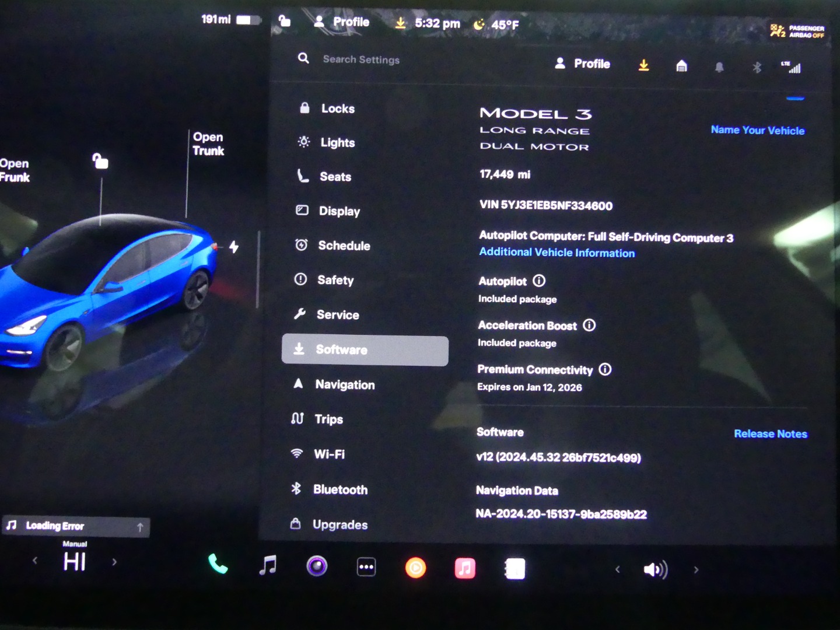The width and height of the screenshot is (840, 630).
Task: Tap the garage door HomeLink icon
Action: 681,66
